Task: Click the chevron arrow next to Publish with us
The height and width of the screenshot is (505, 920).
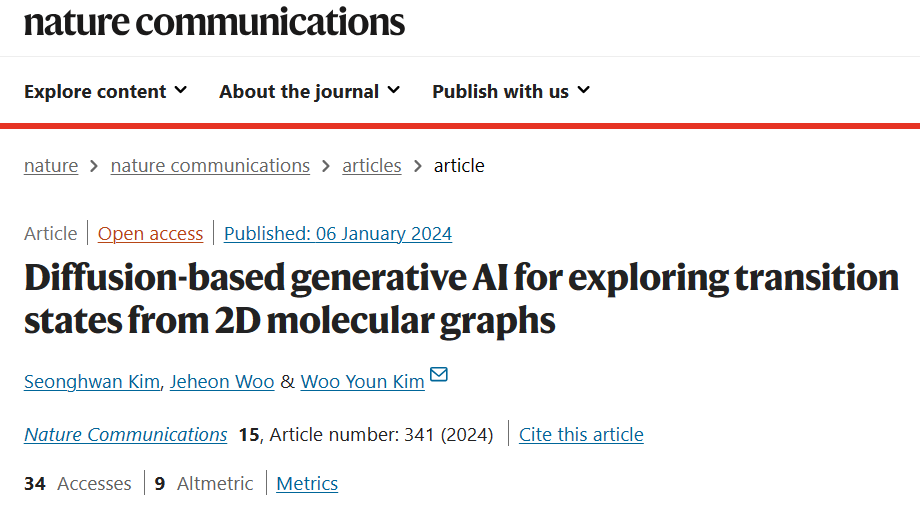Action: click(583, 90)
